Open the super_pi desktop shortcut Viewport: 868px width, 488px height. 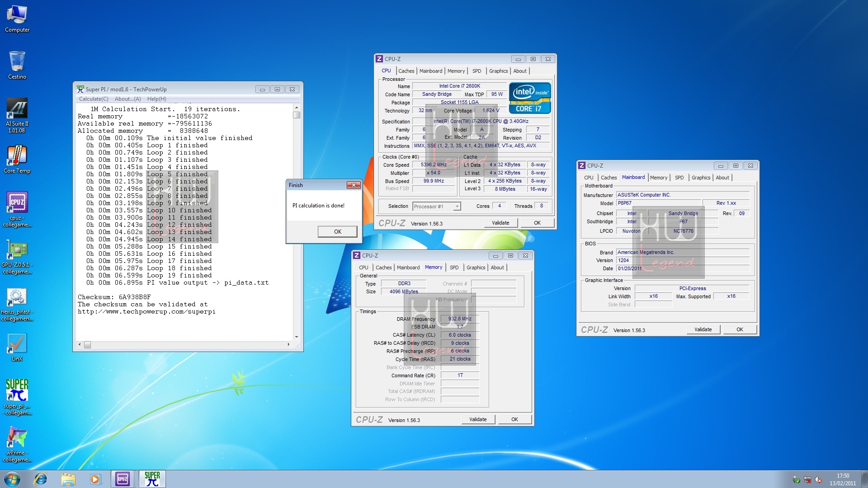[x=17, y=398]
